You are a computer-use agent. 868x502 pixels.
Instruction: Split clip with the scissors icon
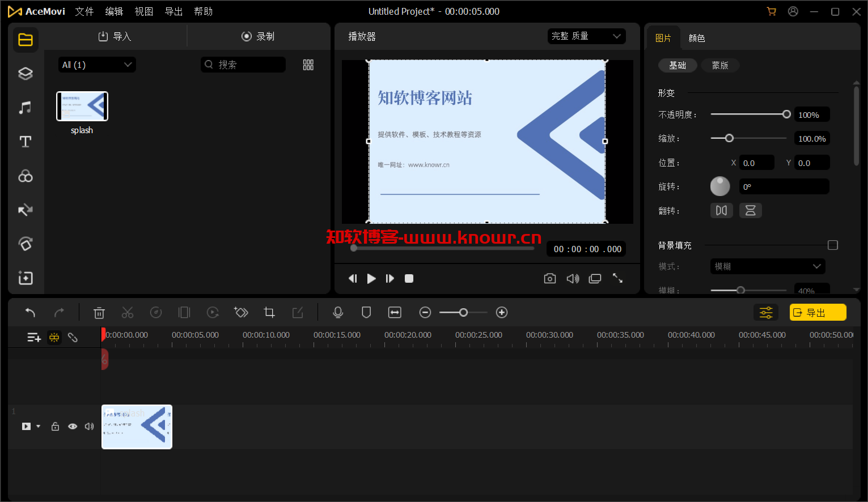tap(128, 312)
